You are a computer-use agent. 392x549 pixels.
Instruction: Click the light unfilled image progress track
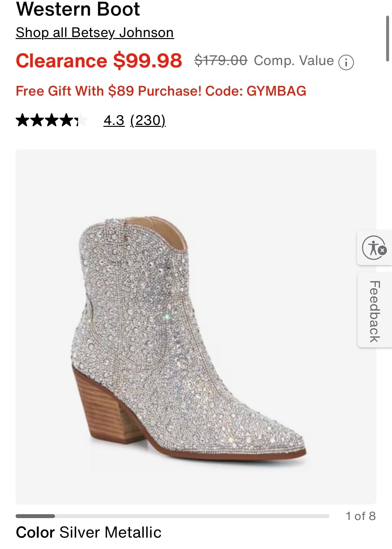tap(192, 516)
